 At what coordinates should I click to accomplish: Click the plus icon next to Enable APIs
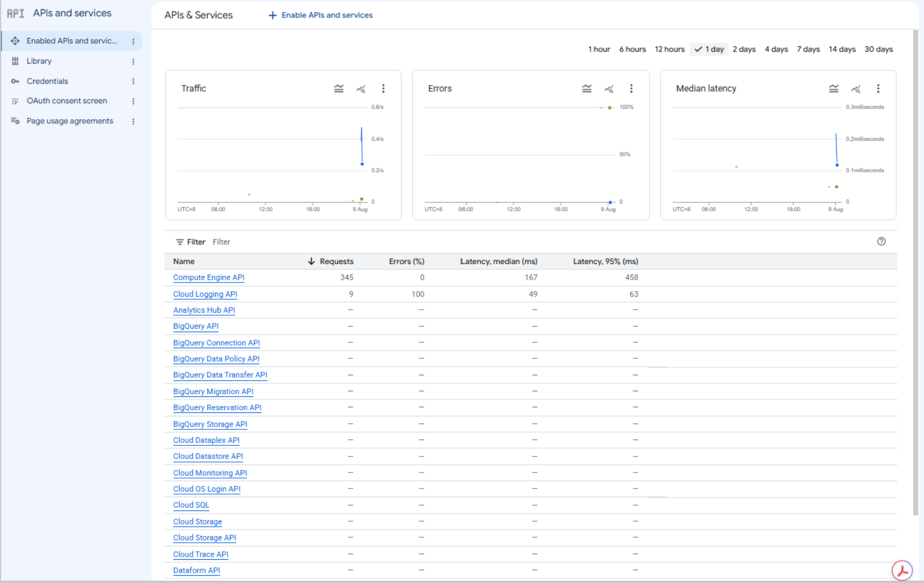tap(272, 16)
